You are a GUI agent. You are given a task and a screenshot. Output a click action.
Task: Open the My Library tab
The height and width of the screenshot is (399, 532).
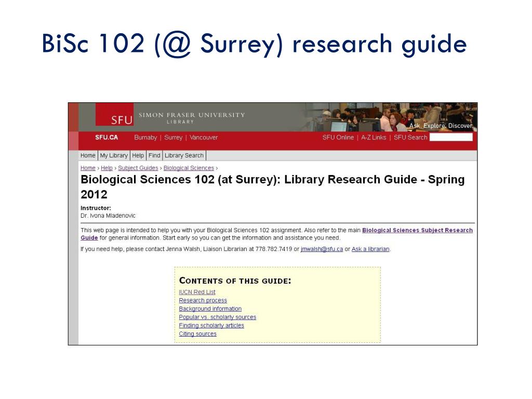(x=114, y=155)
